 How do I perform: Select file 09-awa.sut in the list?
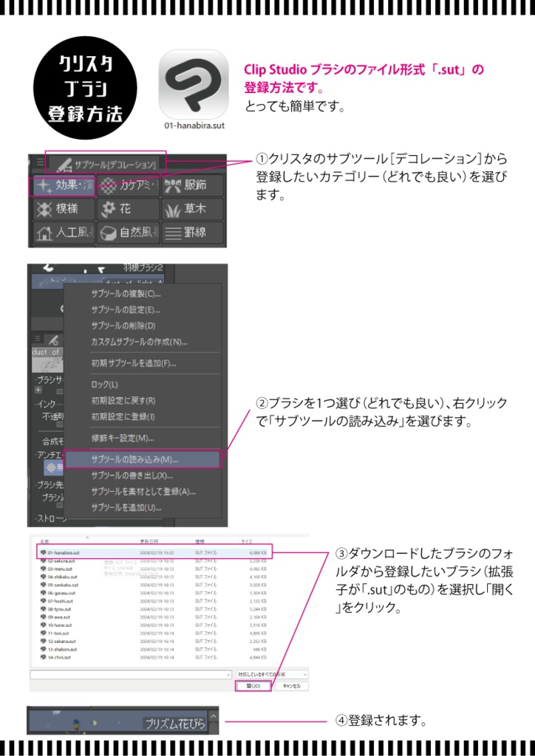coord(155,617)
